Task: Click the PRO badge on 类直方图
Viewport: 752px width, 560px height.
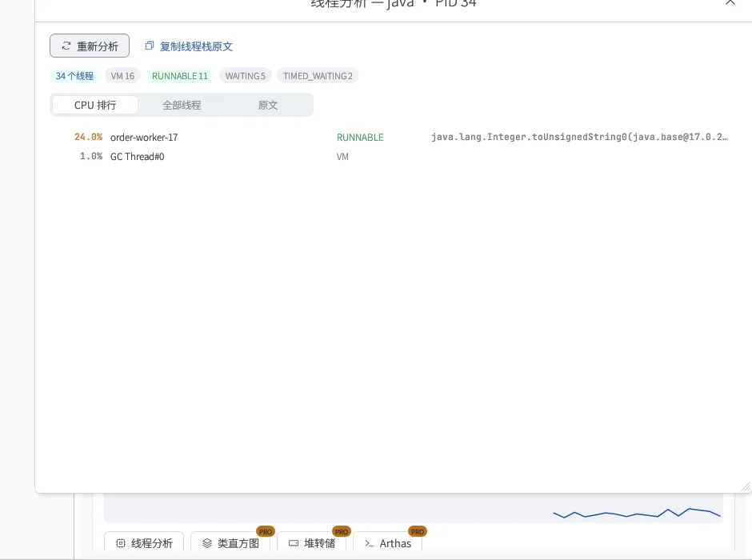Action: (266, 532)
